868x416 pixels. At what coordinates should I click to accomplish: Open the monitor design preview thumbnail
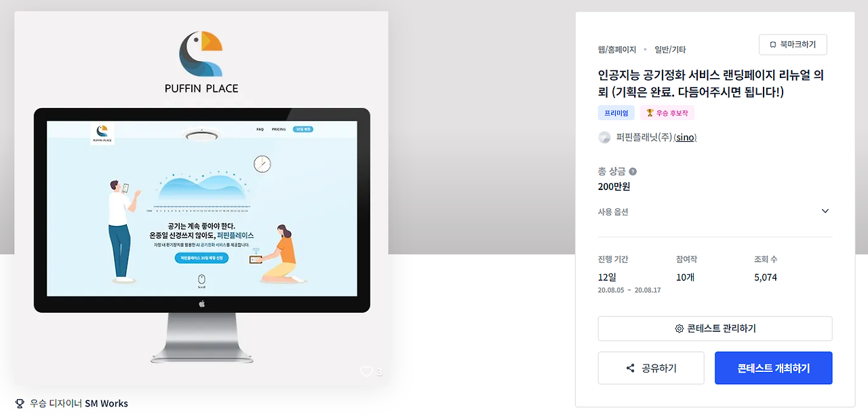coord(202,234)
